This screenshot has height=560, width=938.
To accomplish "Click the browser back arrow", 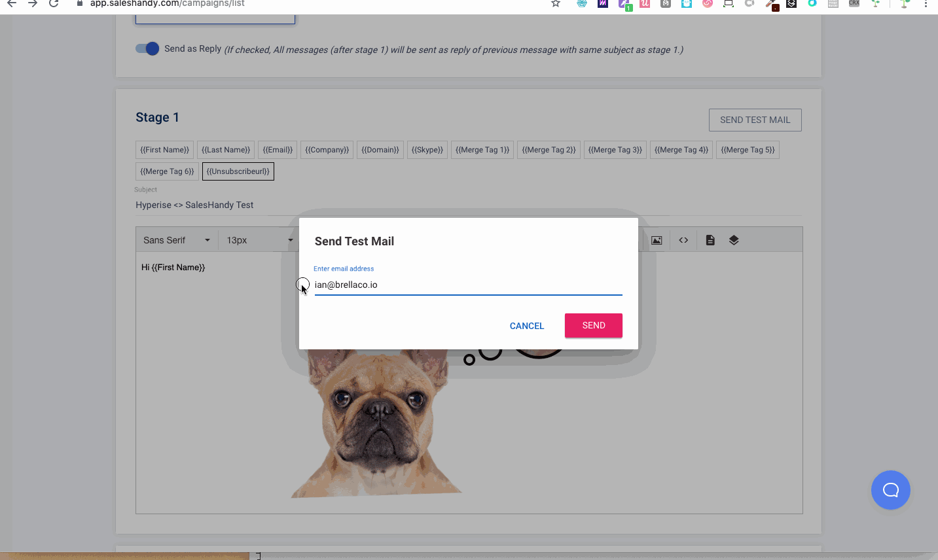I will pos(12,3).
